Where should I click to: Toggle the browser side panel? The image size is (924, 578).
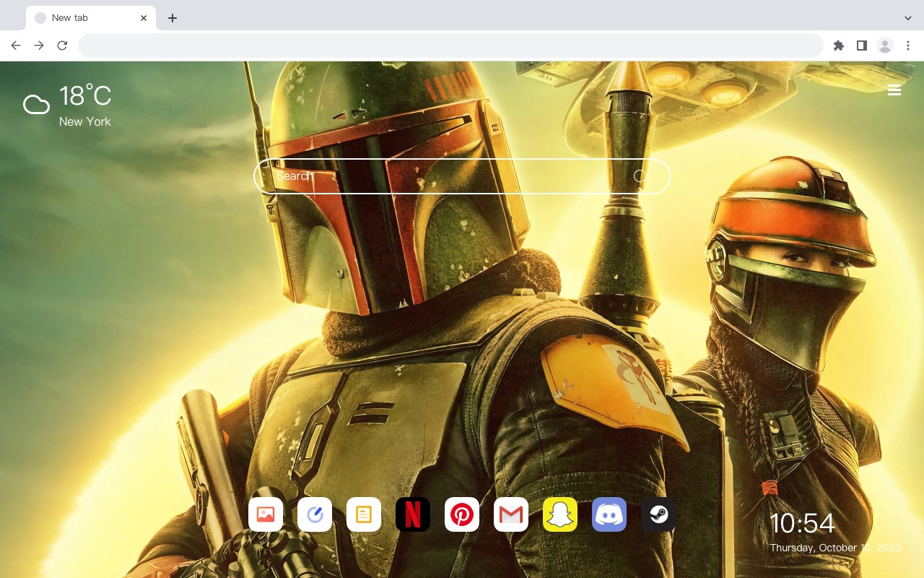[x=861, y=46]
